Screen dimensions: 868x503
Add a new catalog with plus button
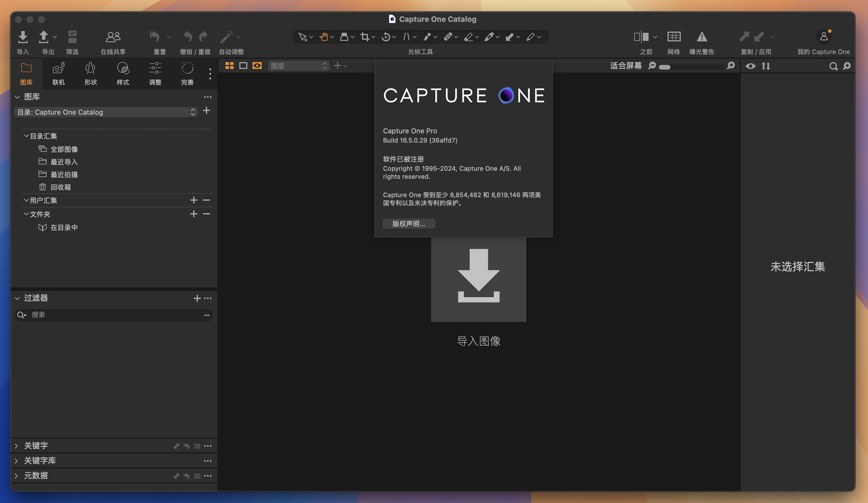[x=207, y=110]
